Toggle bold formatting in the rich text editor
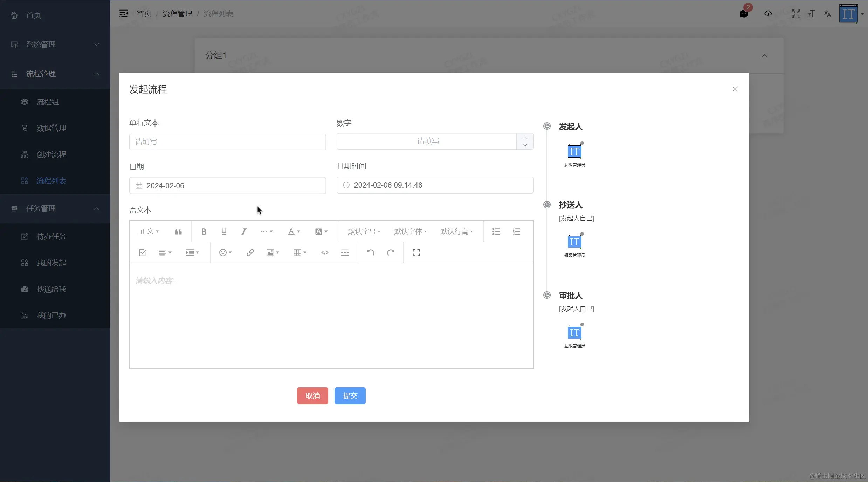868x482 pixels. pyautogui.click(x=204, y=231)
